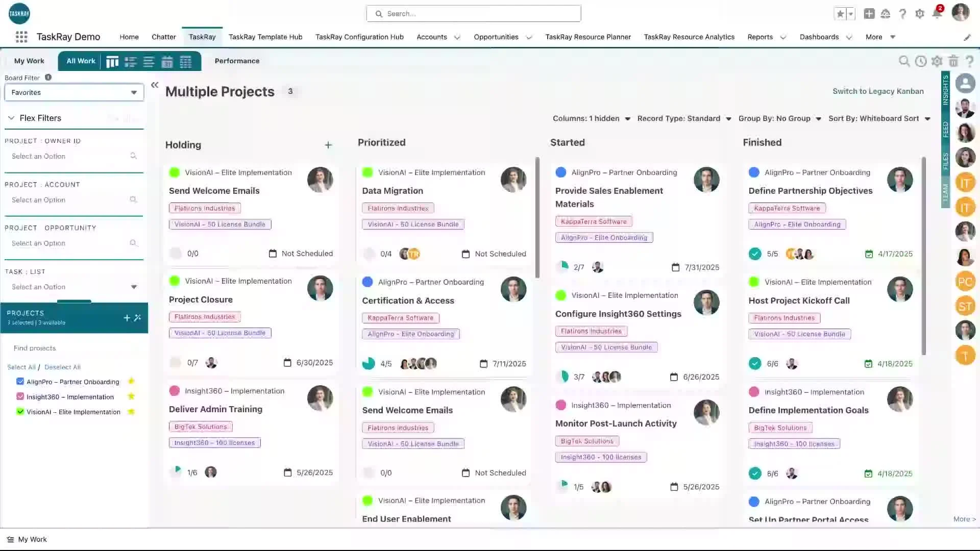Screen dimensions: 980x551
Task: Open the table grid view icon
Action: (x=185, y=62)
